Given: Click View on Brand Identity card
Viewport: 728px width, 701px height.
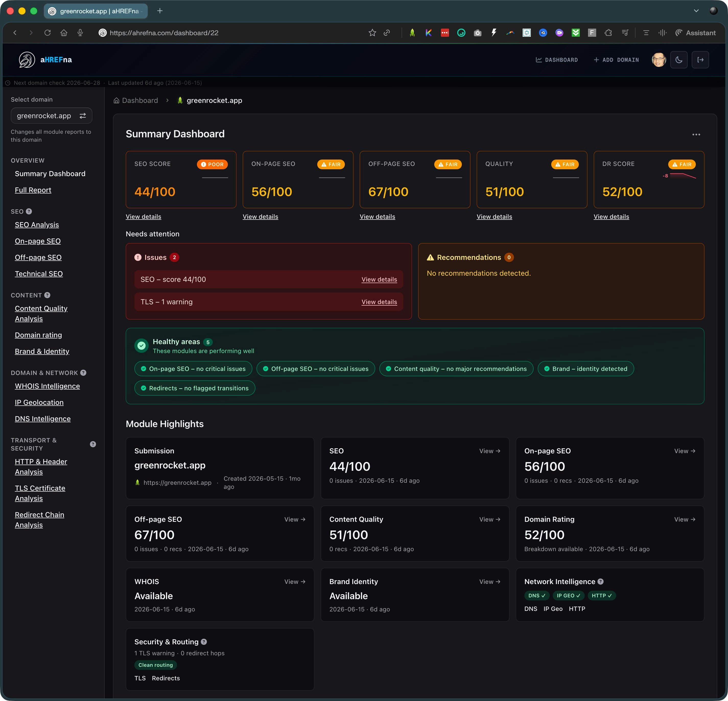Looking at the screenshot, I should pos(489,582).
